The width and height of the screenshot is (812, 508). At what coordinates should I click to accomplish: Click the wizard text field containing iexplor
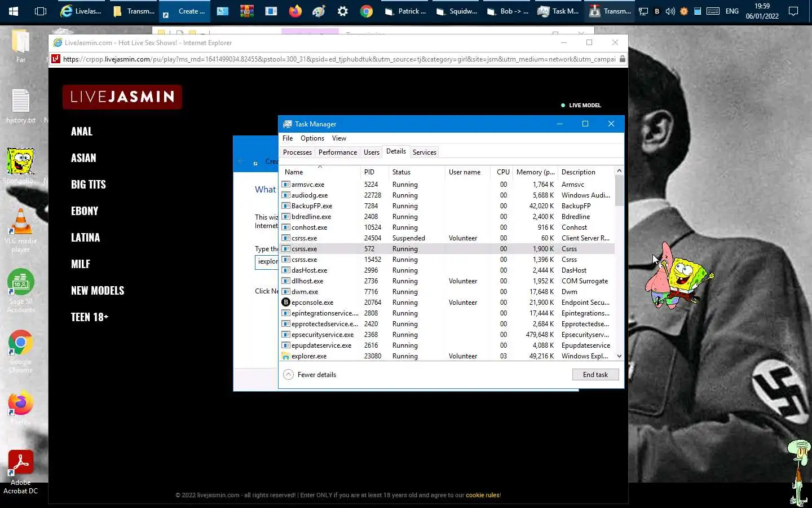267,262
